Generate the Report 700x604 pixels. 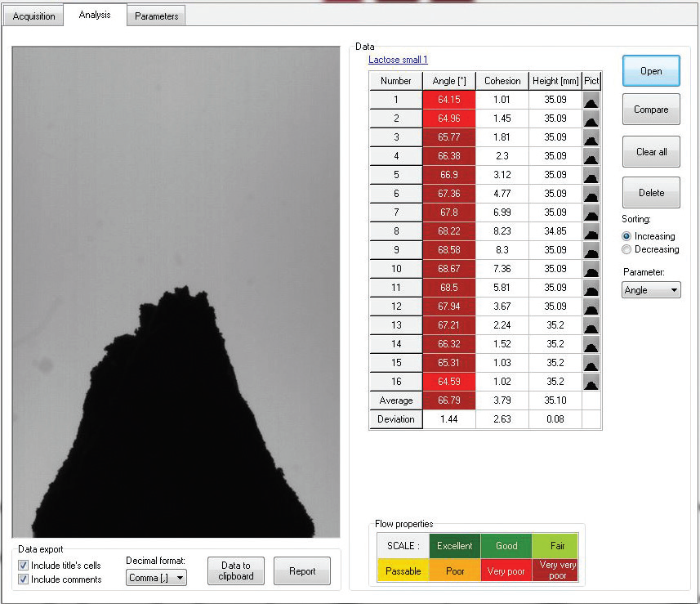coord(302,571)
